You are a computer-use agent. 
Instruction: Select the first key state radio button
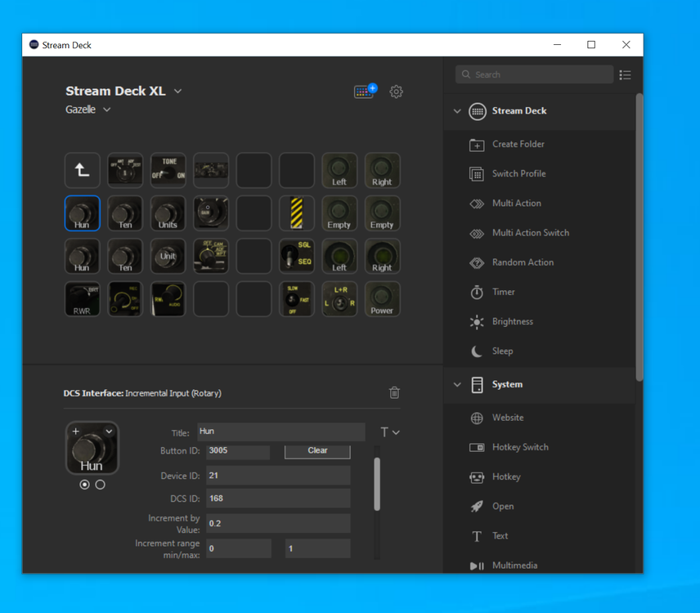coord(85,485)
